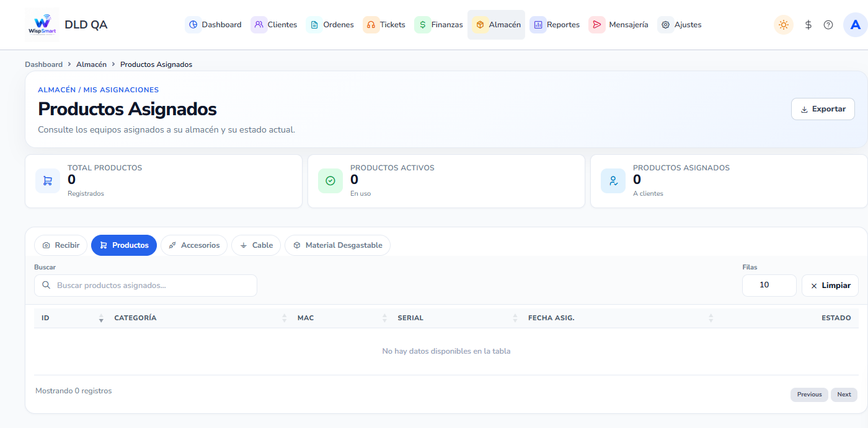
Task: Open the Finanzas menu item
Action: tap(439, 25)
